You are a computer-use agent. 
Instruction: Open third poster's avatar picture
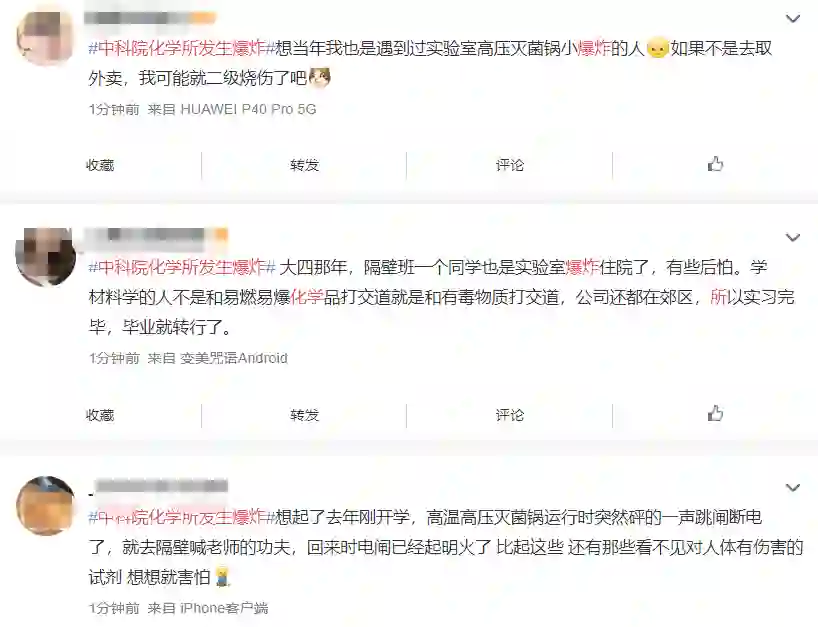[46, 505]
